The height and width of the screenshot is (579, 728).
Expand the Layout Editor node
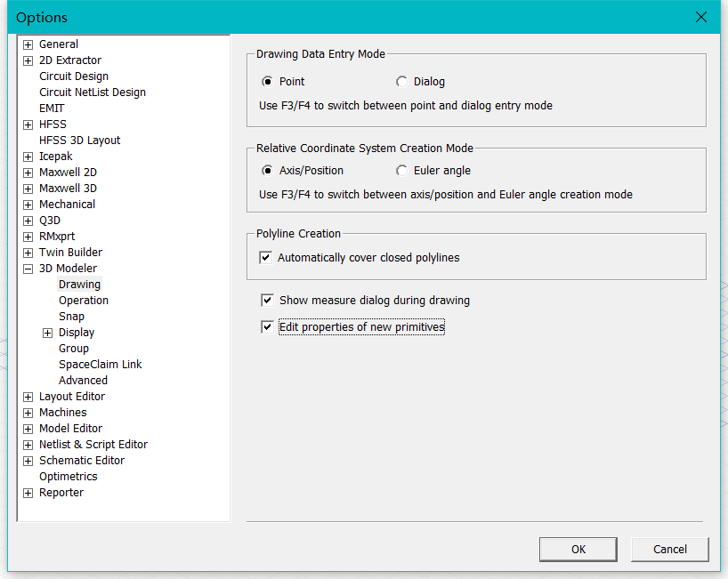tap(28, 397)
